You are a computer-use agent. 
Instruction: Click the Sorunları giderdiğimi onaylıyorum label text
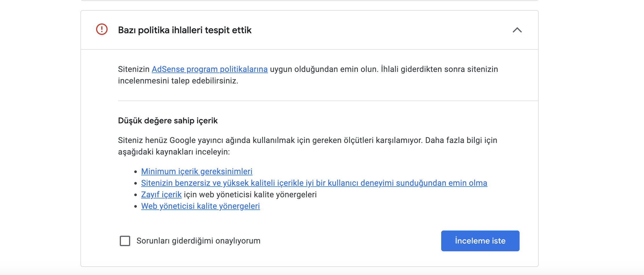click(198, 241)
